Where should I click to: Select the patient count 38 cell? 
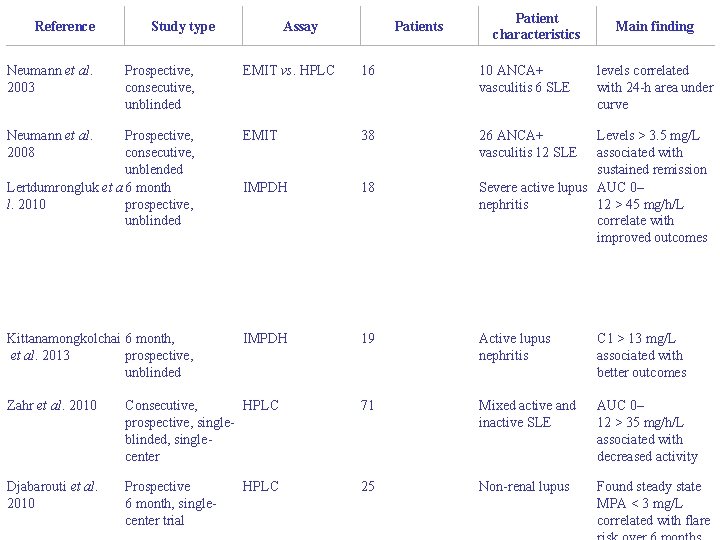368,135
